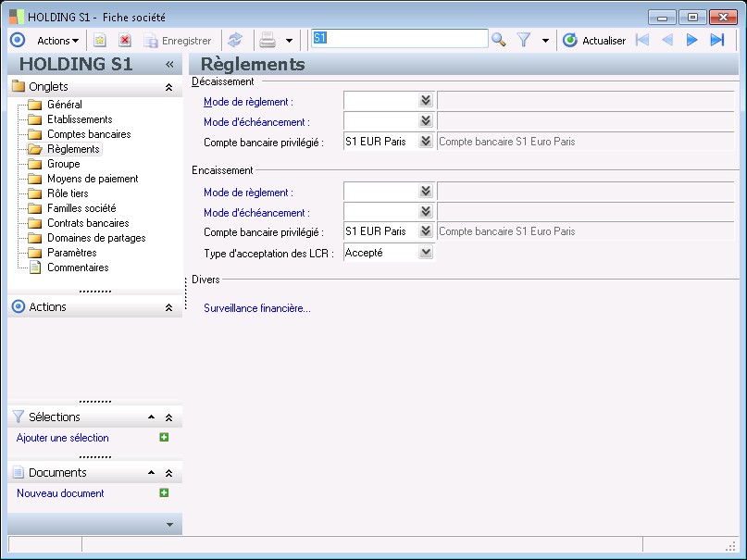Open the Rôle tiers tab

click(68, 193)
